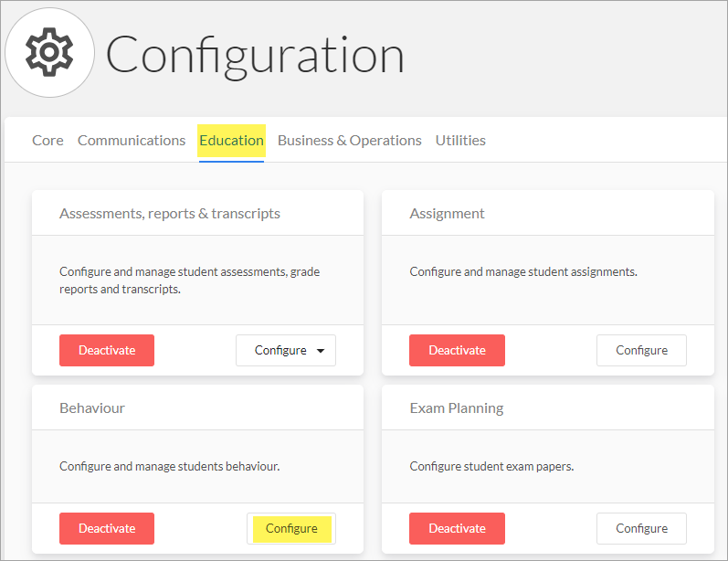Deactivate the Assignment module
The image size is (728, 561).
[x=457, y=350]
